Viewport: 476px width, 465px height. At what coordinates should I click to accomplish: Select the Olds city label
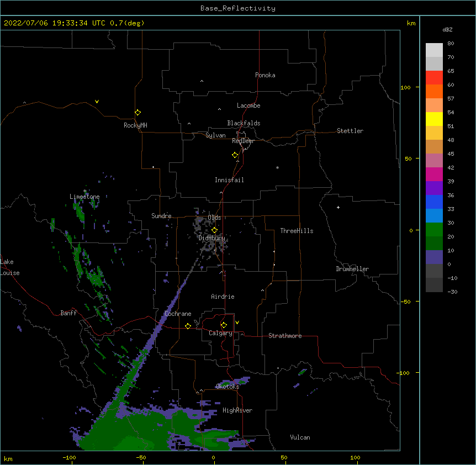[x=214, y=218]
